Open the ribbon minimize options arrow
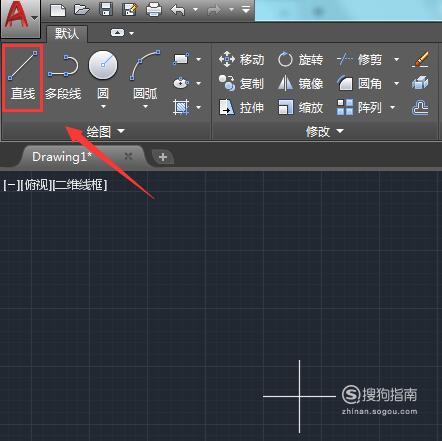442x441 pixels. pyautogui.click(x=132, y=33)
